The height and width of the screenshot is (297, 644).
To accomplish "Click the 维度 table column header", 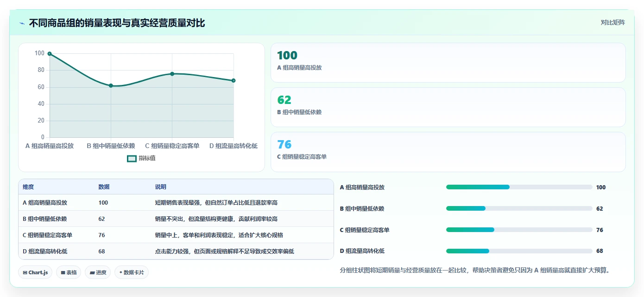I will [28, 187].
